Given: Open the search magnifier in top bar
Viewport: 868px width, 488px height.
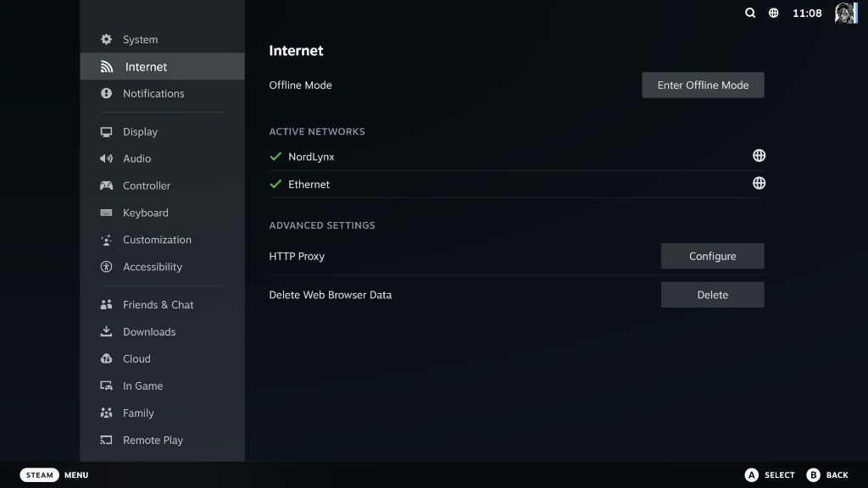Looking at the screenshot, I should point(749,13).
